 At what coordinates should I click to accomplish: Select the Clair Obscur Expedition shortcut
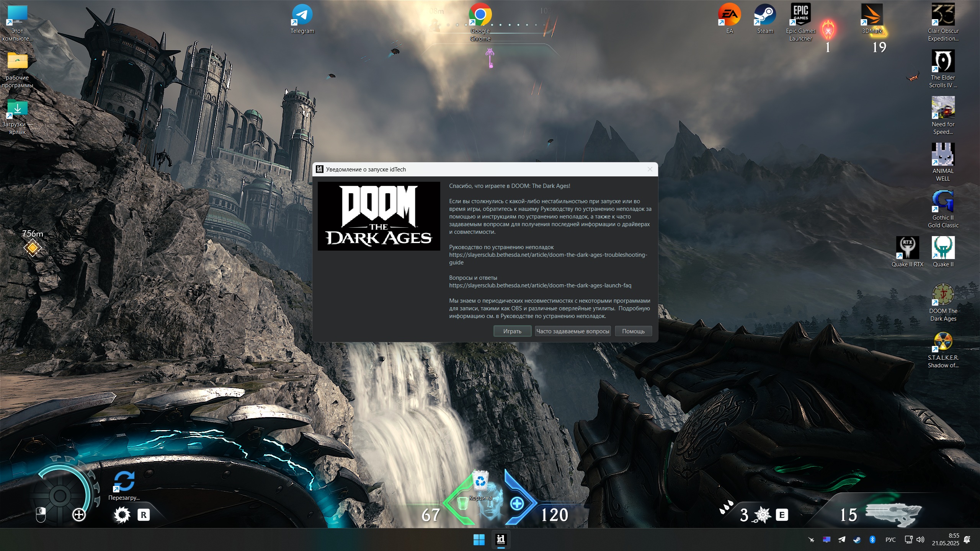pyautogui.click(x=943, y=23)
